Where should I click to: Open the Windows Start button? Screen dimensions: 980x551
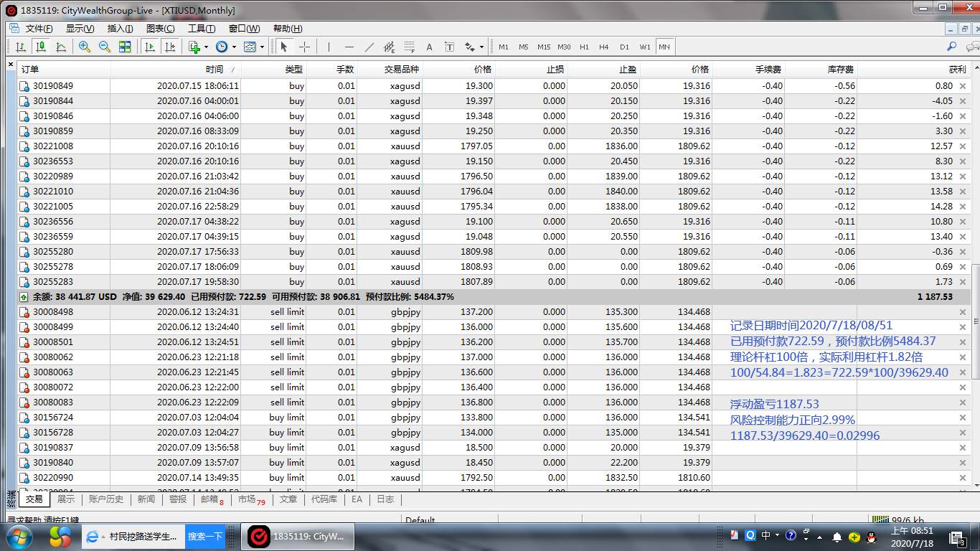tap(19, 537)
